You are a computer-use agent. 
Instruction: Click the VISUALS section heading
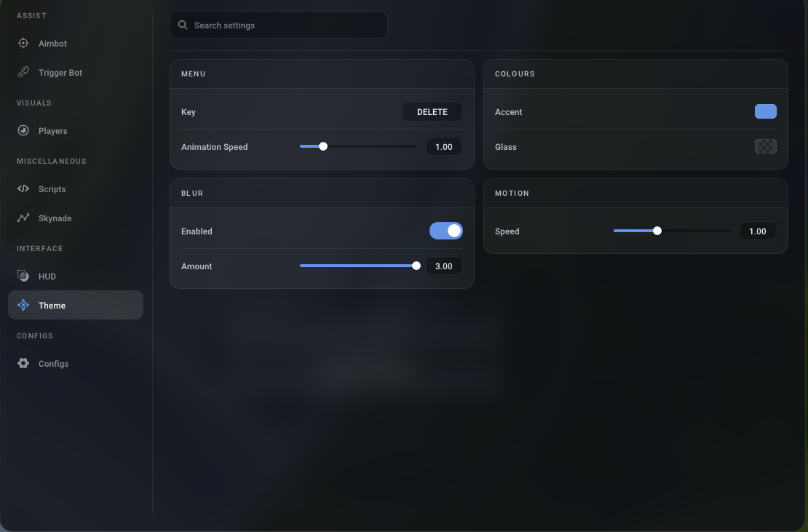pyautogui.click(x=34, y=103)
